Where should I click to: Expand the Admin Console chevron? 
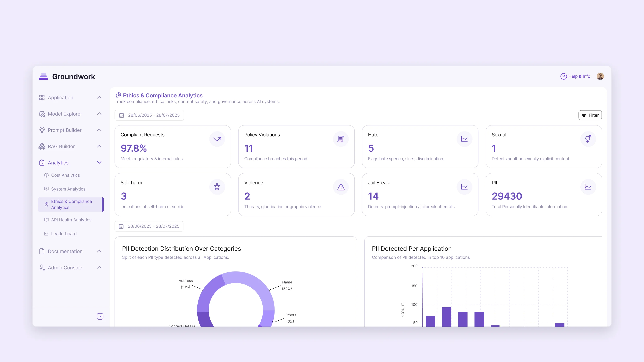[x=99, y=267]
